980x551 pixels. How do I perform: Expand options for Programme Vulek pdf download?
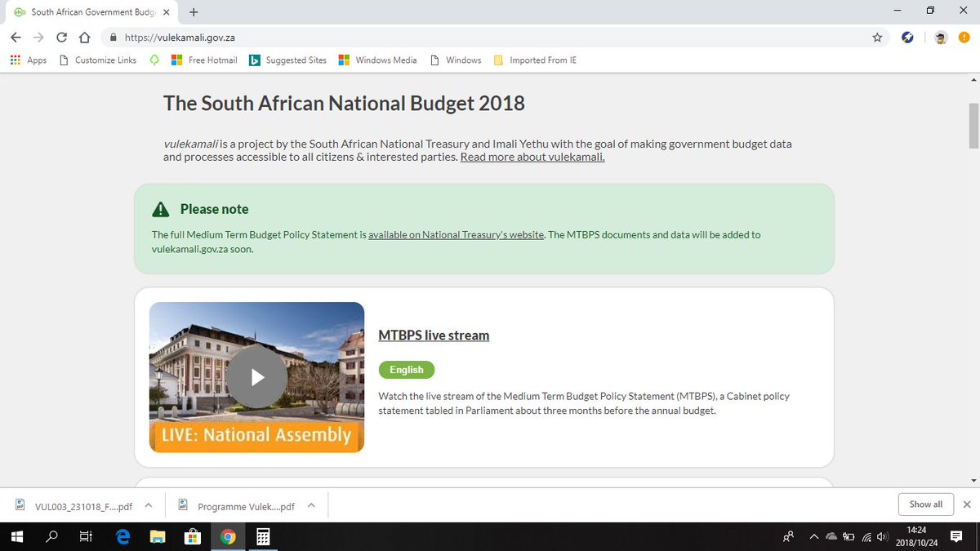311,505
